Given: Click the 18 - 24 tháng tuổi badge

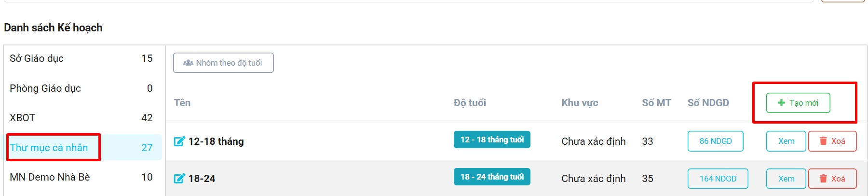Looking at the screenshot, I should (x=492, y=177).
